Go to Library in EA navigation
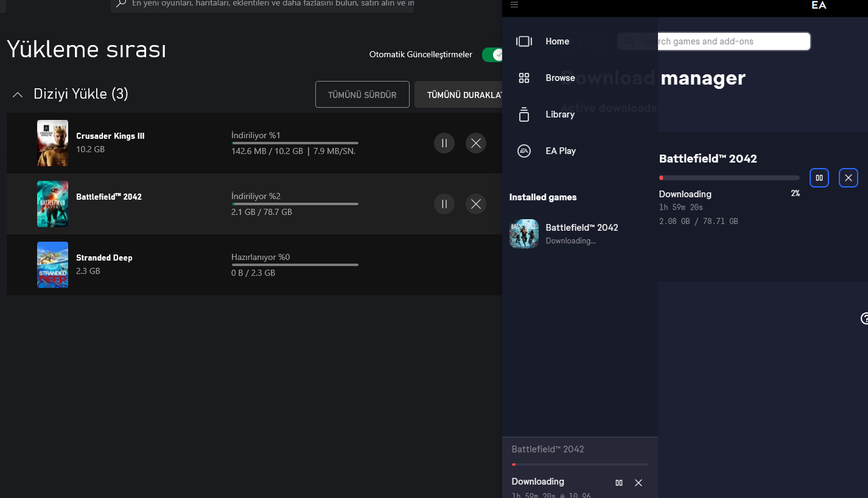The height and width of the screenshot is (498, 868). pos(560,114)
